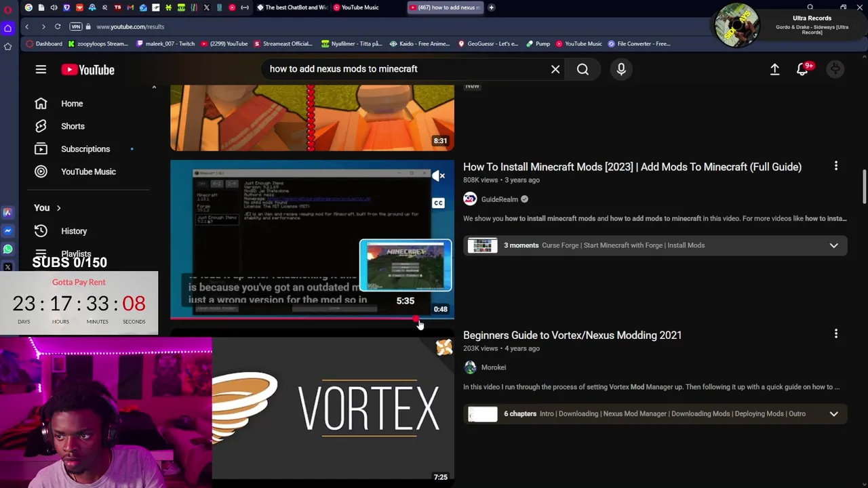
Task: Click the 8:31 video thumbnail
Action: click(312, 117)
